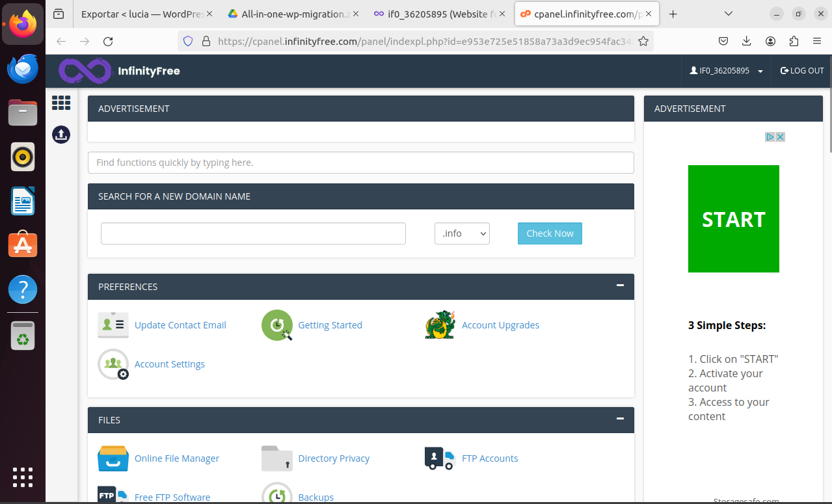832x504 pixels.
Task: Open the Account Settings icon
Action: 113,364
